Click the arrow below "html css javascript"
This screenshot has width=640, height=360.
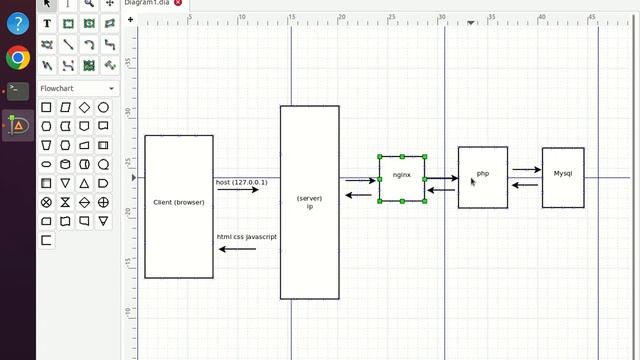(x=237, y=249)
